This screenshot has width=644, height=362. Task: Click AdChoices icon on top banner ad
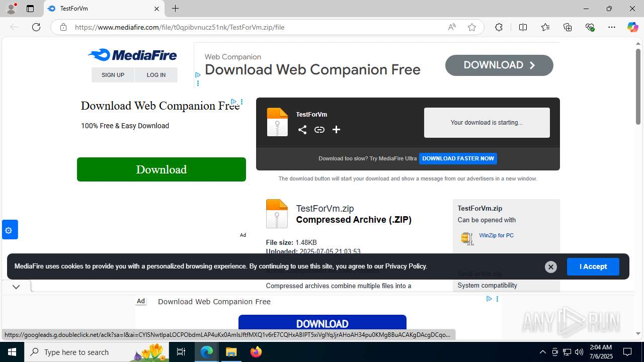pyautogui.click(x=198, y=75)
